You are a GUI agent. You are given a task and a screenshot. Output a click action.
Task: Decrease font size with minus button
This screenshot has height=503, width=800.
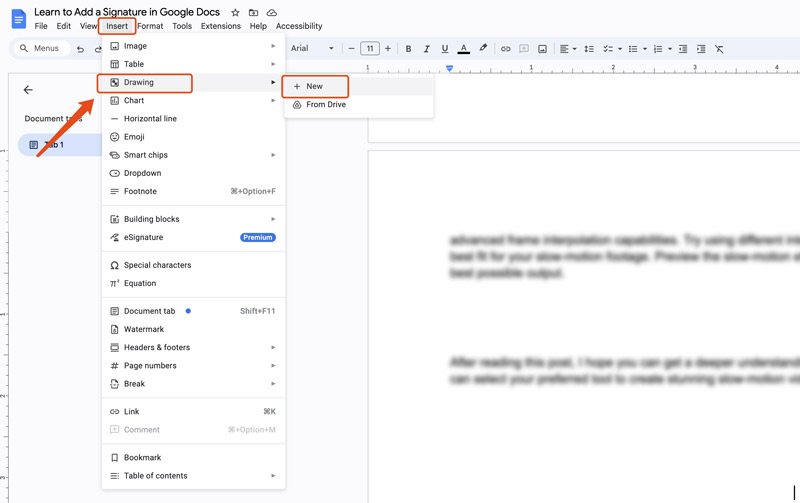351,49
